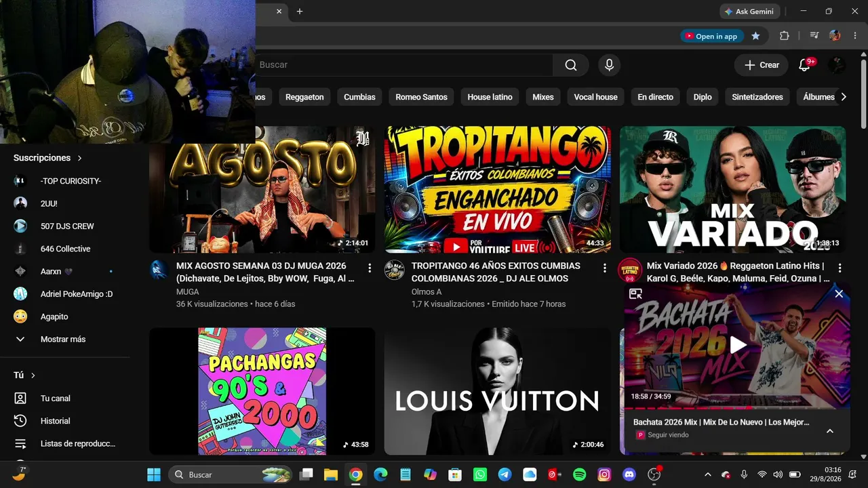Open the Chrome extensions puzzle icon
This screenshot has width=868, height=488.
point(785,36)
